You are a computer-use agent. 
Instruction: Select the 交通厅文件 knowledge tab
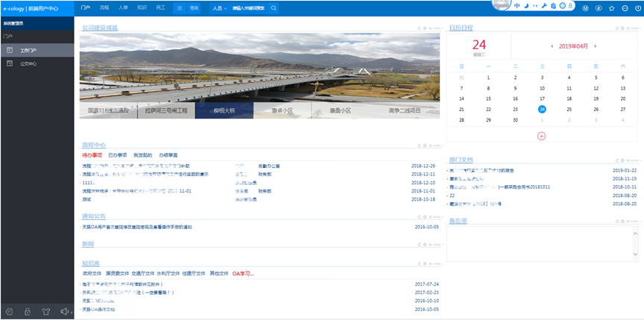(x=142, y=274)
